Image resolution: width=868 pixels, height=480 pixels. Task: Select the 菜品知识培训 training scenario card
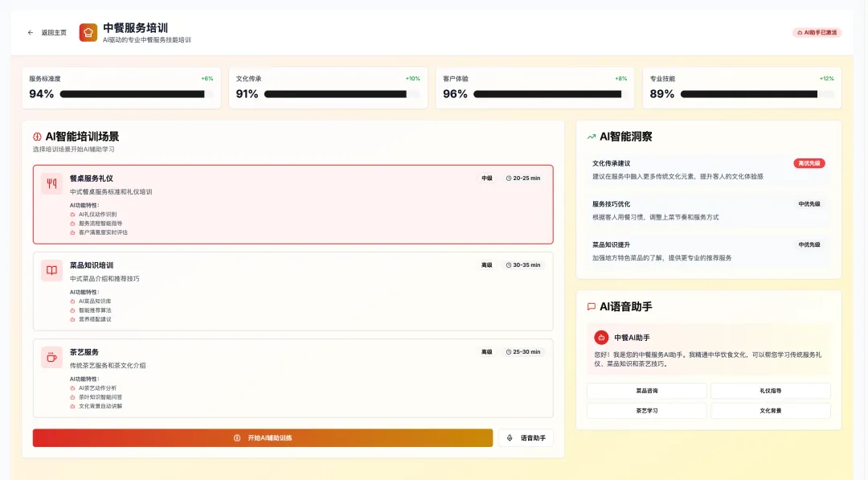pyautogui.click(x=293, y=291)
